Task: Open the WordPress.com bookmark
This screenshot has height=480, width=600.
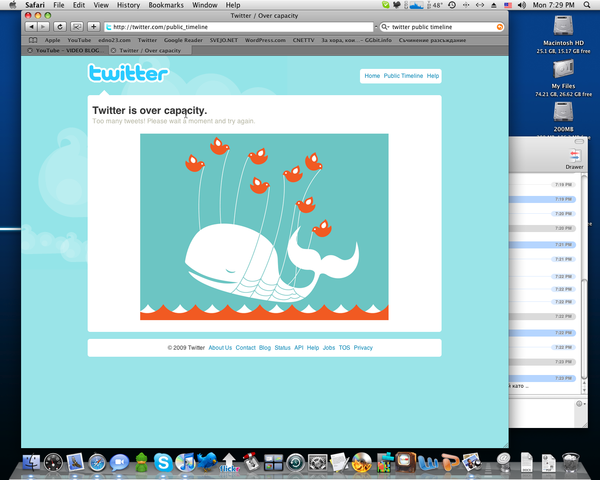Action: (x=265, y=40)
